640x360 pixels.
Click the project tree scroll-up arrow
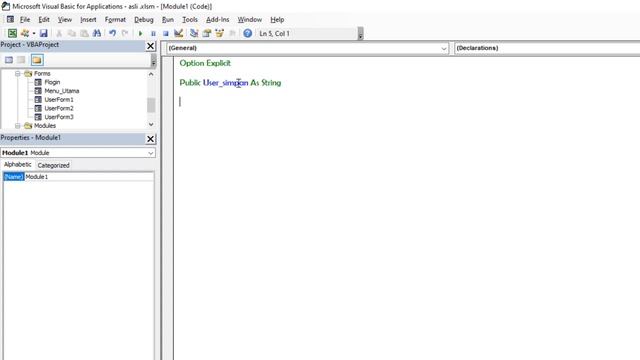coord(151,74)
